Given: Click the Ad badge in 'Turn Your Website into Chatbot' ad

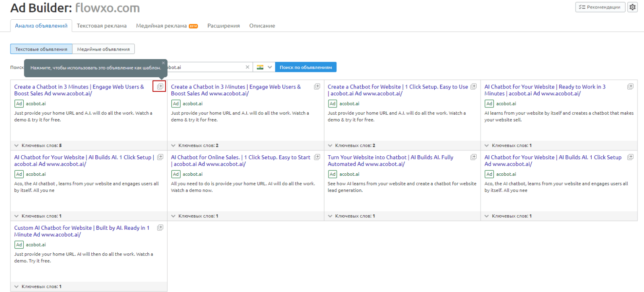Looking at the screenshot, I should (332, 174).
